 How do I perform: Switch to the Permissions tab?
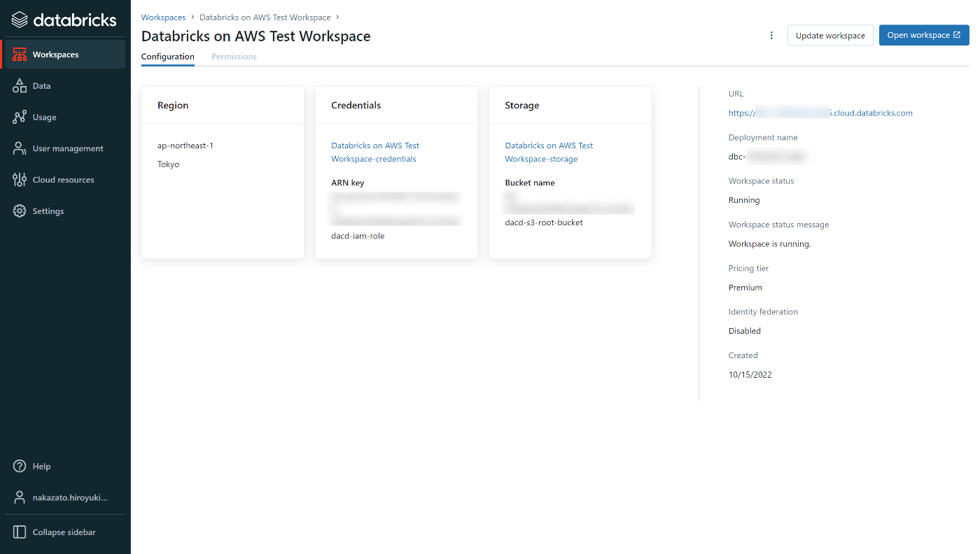(x=234, y=57)
